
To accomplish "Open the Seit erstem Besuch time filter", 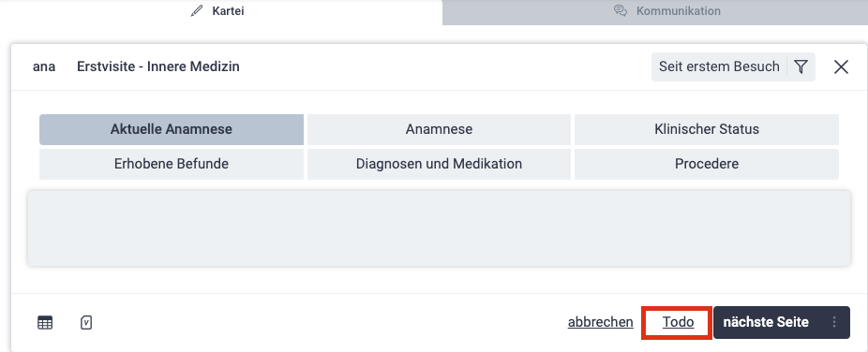I will click(719, 66).
